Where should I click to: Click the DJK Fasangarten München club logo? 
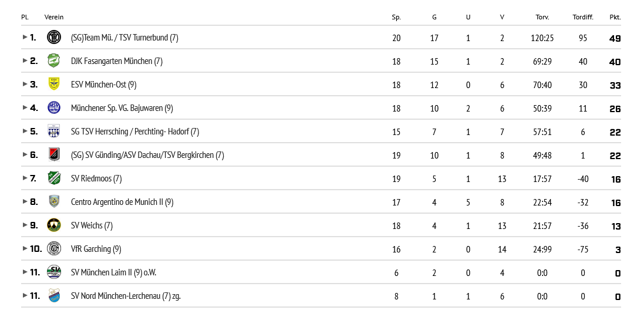pyautogui.click(x=54, y=60)
